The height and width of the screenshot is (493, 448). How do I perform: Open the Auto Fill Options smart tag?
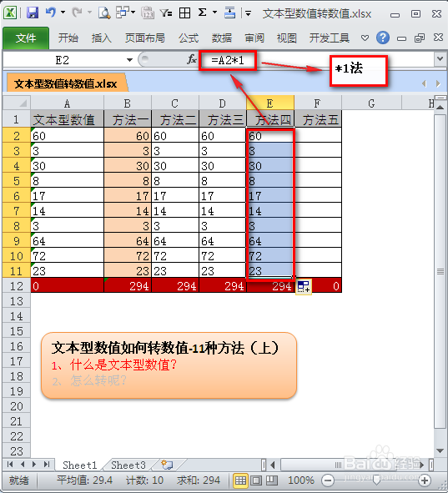pos(304,286)
